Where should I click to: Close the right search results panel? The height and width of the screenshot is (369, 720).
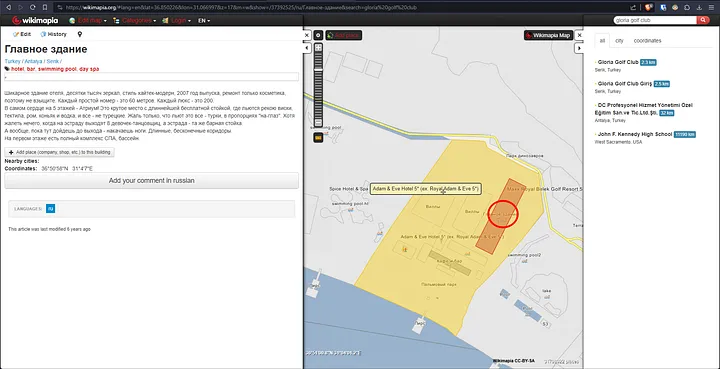click(x=579, y=35)
